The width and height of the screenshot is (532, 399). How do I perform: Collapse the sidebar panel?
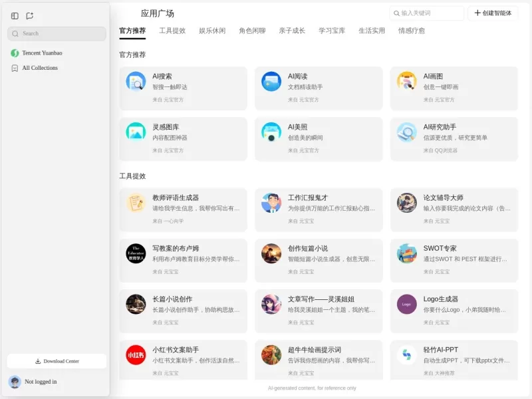pos(13,15)
